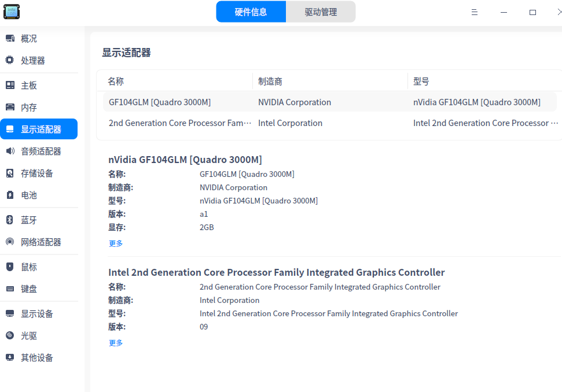Open 显示设备 in the sidebar
This screenshot has width=562, height=392.
[39, 313]
